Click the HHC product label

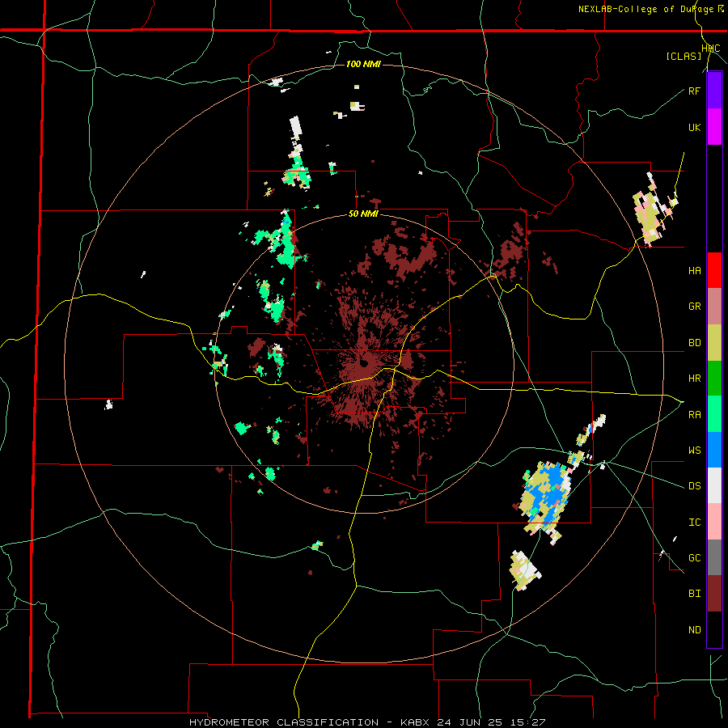710,49
